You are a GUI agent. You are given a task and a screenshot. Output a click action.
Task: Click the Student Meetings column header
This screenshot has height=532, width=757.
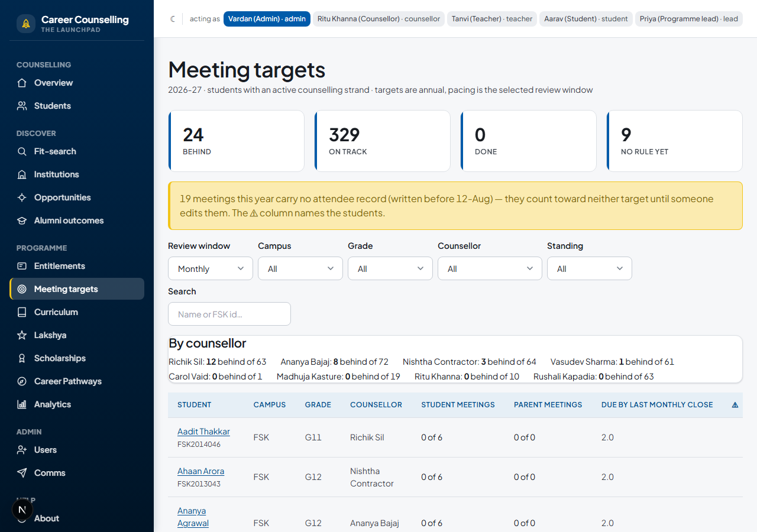point(458,405)
